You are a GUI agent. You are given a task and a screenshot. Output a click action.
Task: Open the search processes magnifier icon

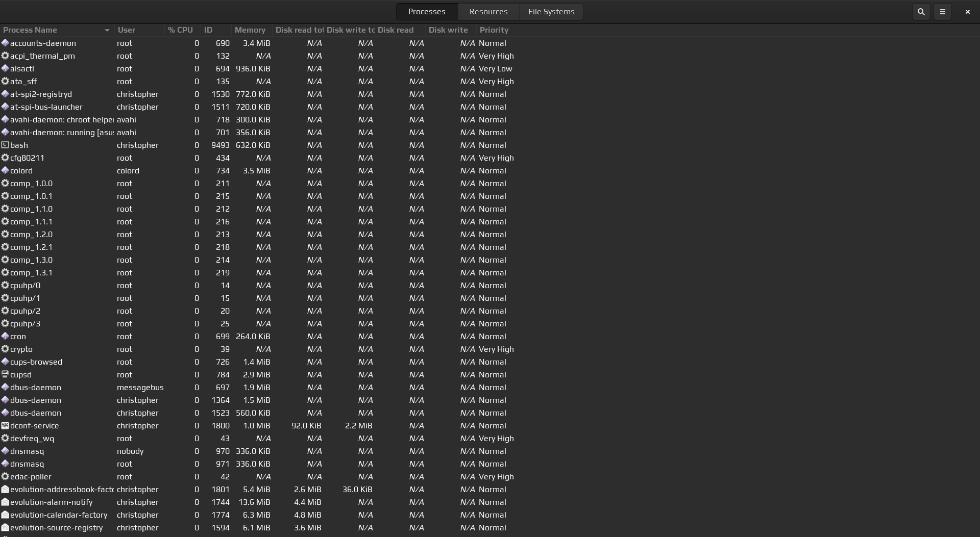click(921, 12)
